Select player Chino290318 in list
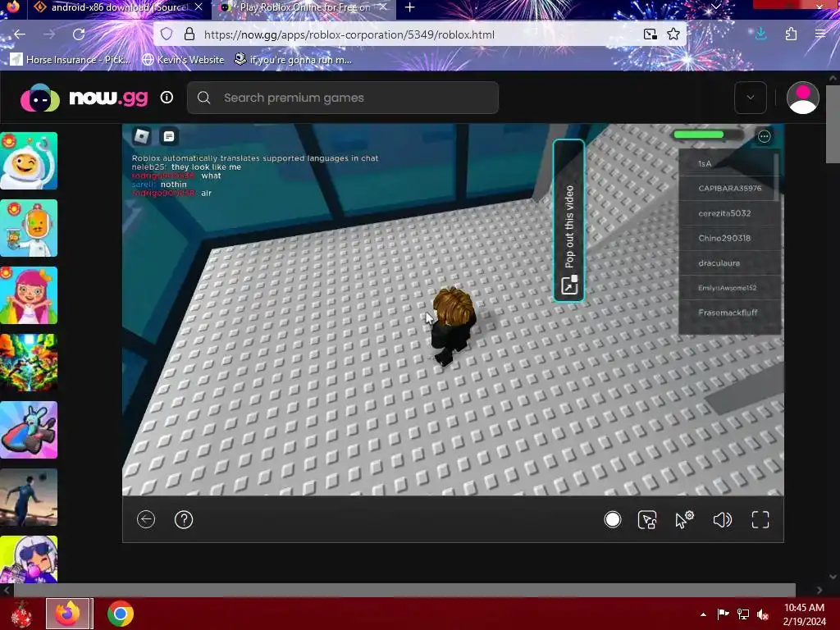The height and width of the screenshot is (630, 840). (x=729, y=238)
